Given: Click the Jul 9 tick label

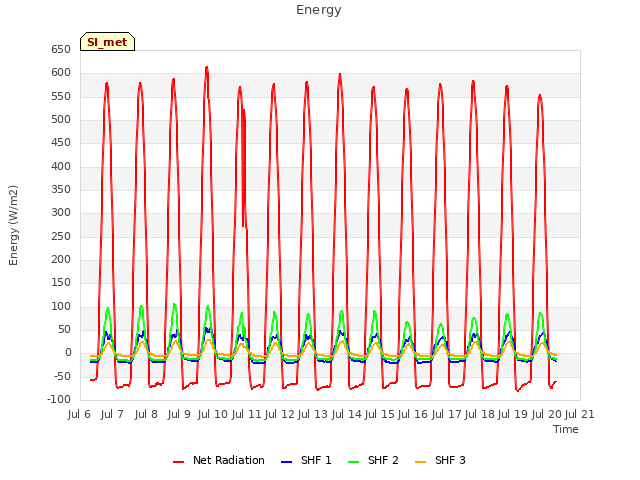Looking at the screenshot, I should [x=179, y=414].
